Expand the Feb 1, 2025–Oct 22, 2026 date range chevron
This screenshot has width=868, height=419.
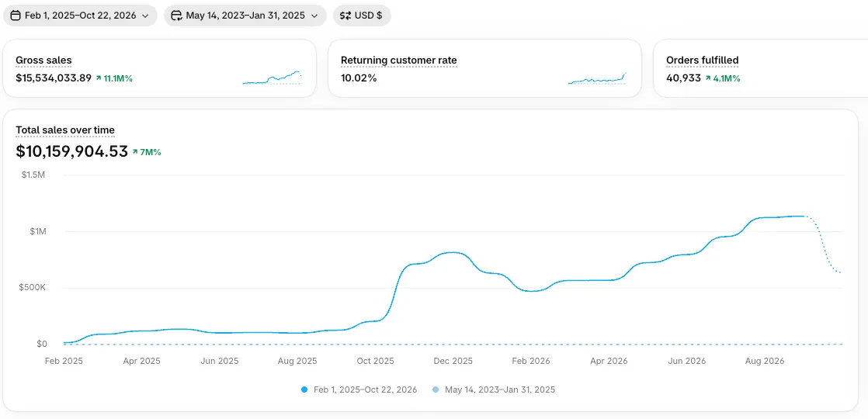point(145,16)
